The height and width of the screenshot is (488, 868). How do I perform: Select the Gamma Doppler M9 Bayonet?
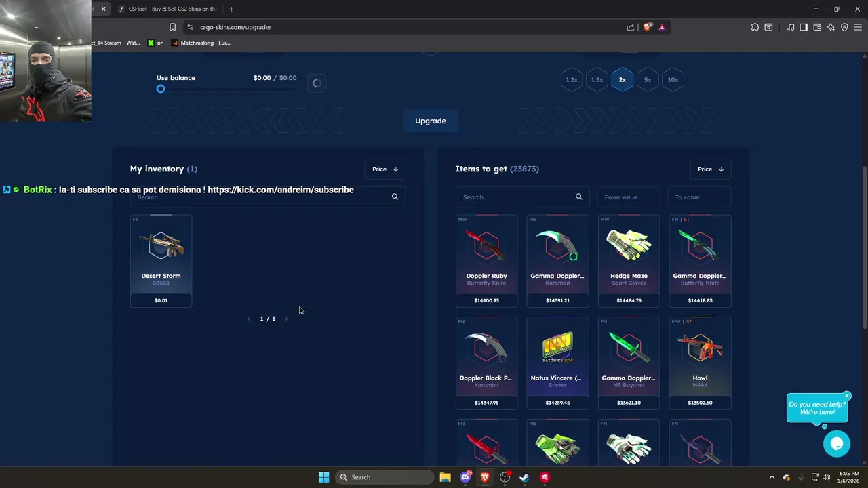pyautogui.click(x=629, y=363)
